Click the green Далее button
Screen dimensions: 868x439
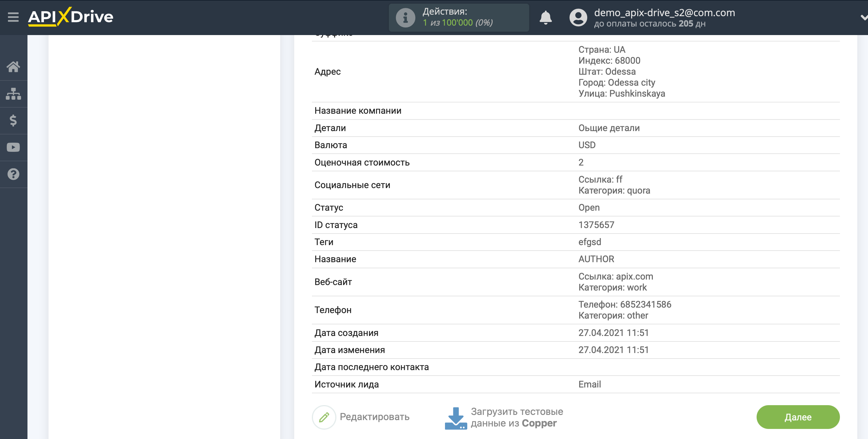(797, 417)
